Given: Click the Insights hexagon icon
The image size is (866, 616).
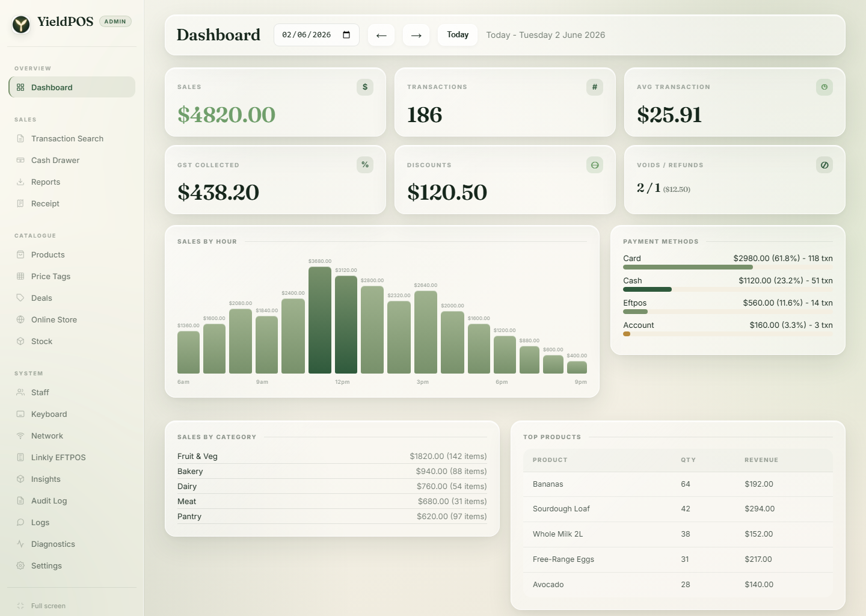Looking at the screenshot, I should (x=20, y=479).
